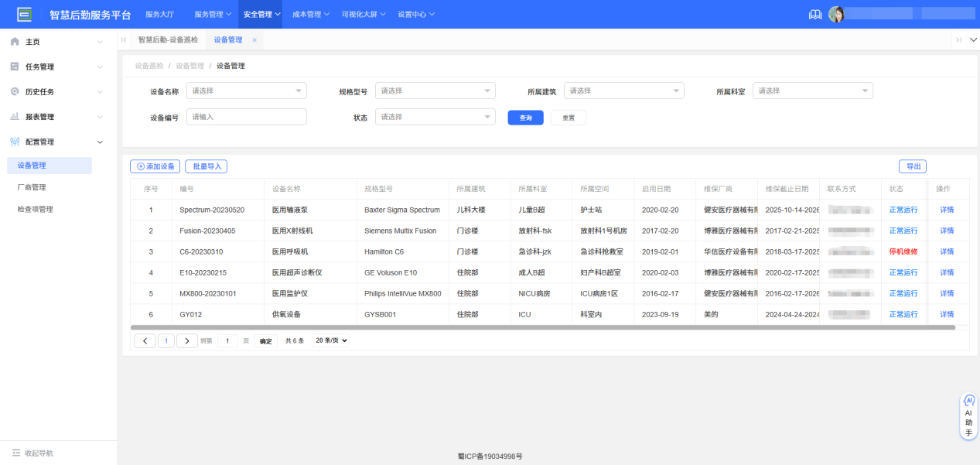Open the 设备名称 dropdown selector

tap(246, 90)
